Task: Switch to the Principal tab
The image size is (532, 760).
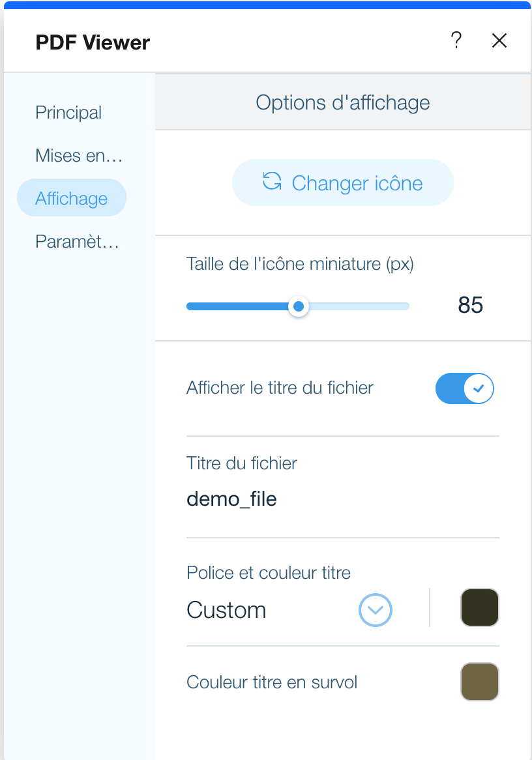Action: [68, 112]
